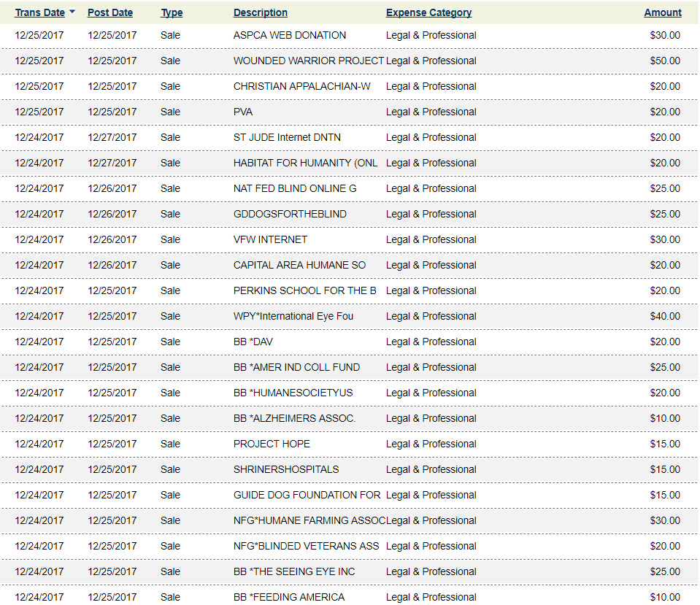The image size is (700, 605).
Task: Click post date 12/27/2017 in ST JUDE row
Action: pos(112,137)
